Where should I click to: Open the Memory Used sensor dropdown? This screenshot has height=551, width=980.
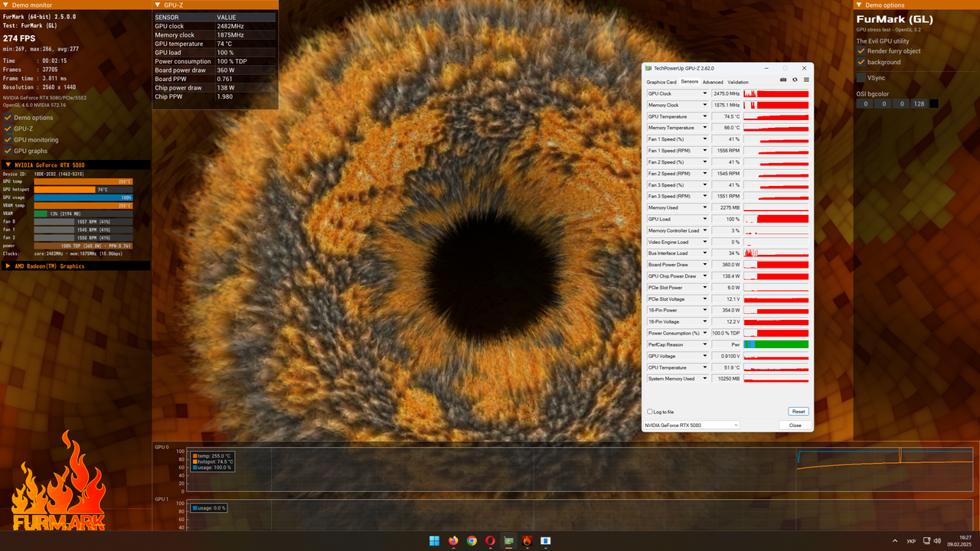705,207
